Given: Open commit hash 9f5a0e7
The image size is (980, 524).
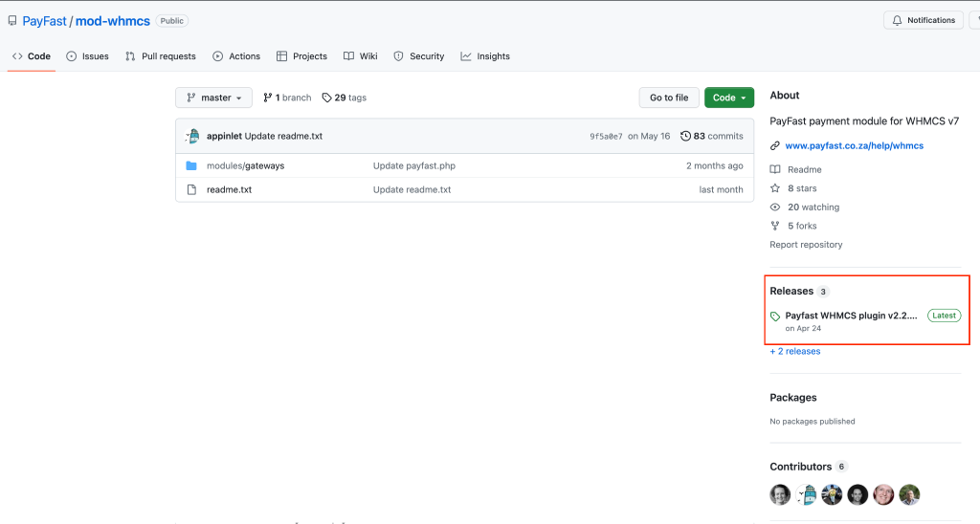Looking at the screenshot, I should pos(606,136).
